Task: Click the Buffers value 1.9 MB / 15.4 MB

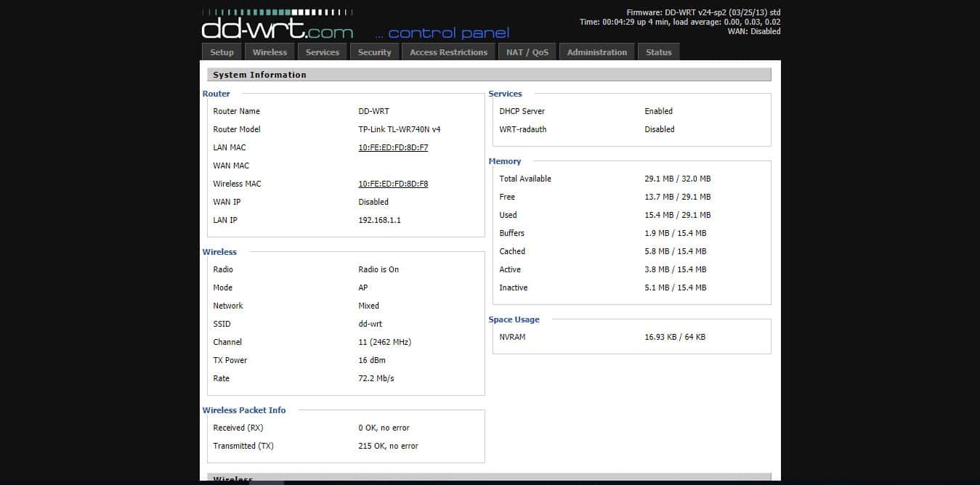Action: click(x=676, y=233)
